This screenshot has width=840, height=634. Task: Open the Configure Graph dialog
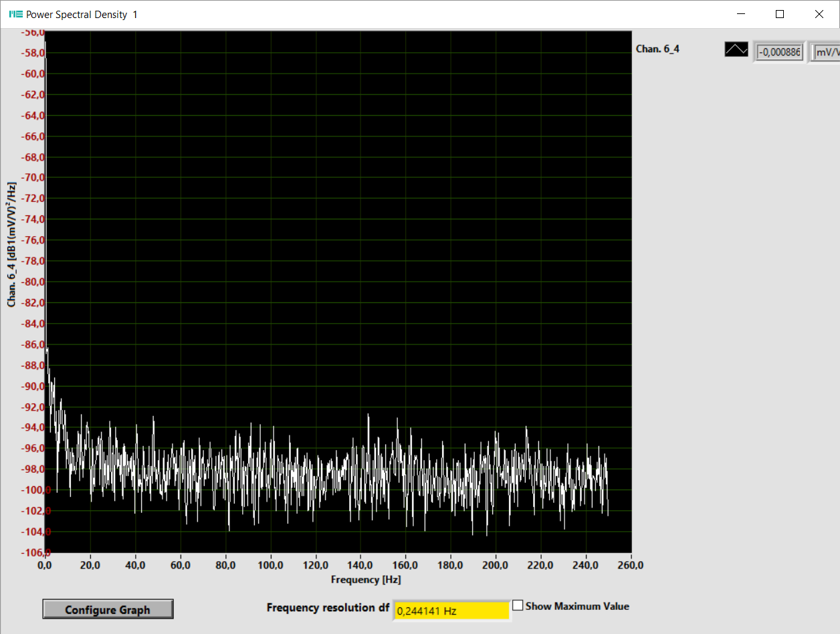click(x=108, y=609)
